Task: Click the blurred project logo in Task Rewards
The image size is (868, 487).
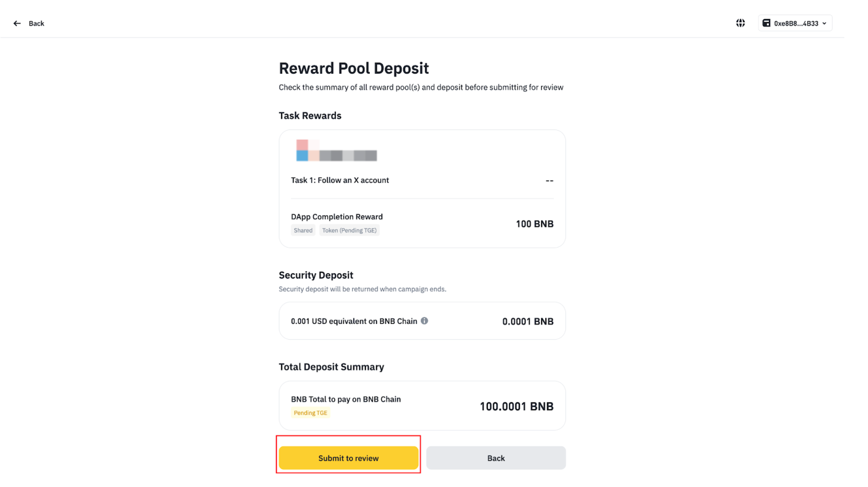Action: pos(336,151)
